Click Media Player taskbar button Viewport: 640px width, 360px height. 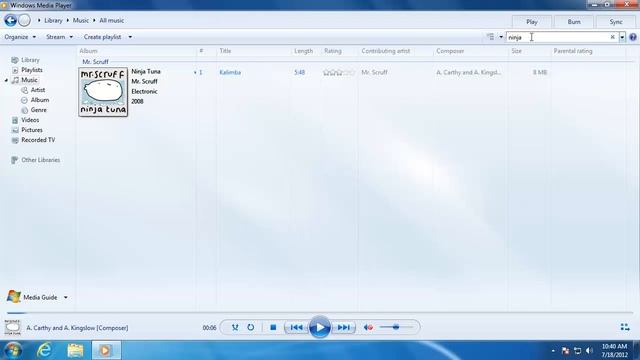(106, 350)
